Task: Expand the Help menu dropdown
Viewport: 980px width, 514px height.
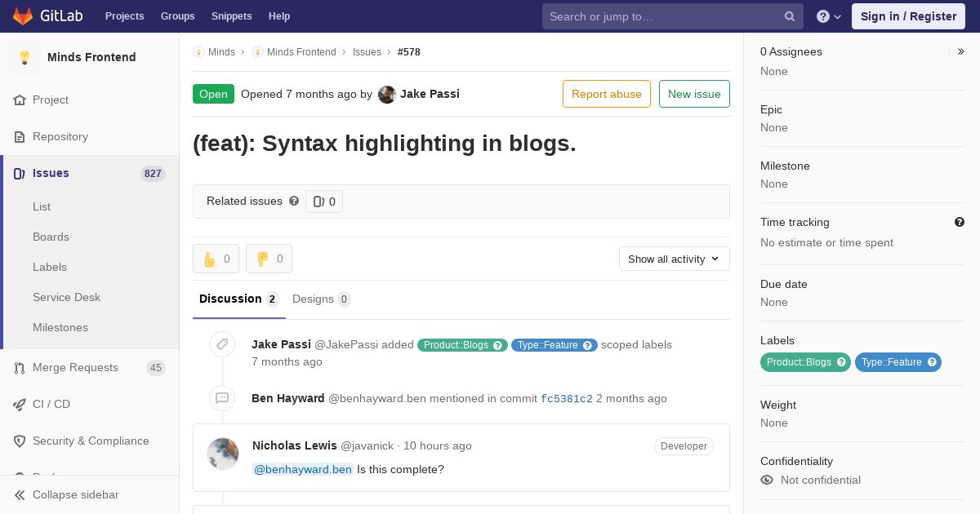Action: (x=829, y=16)
